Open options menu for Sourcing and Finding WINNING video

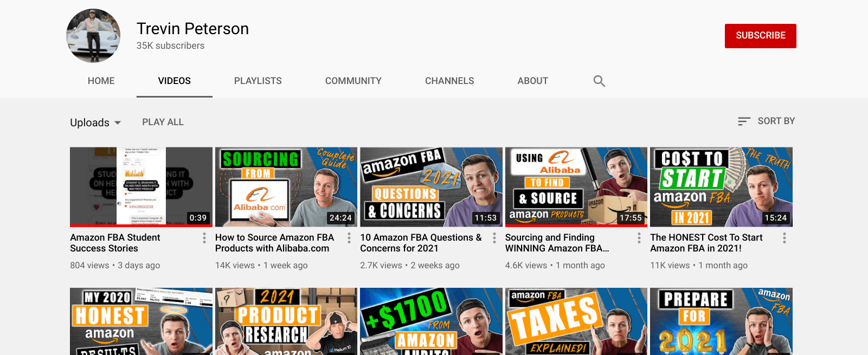click(x=639, y=238)
